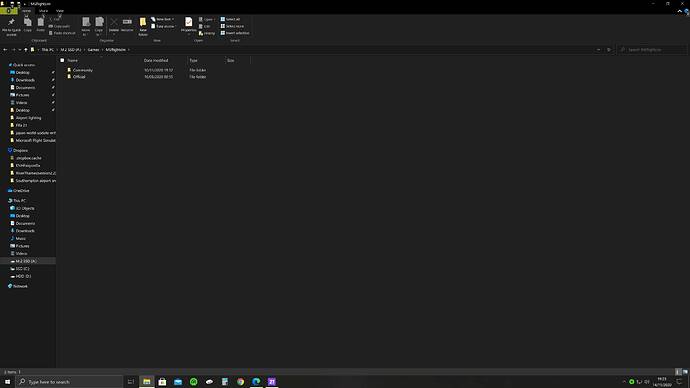Select the Community folder
This screenshot has width=690, height=388.
point(82,70)
